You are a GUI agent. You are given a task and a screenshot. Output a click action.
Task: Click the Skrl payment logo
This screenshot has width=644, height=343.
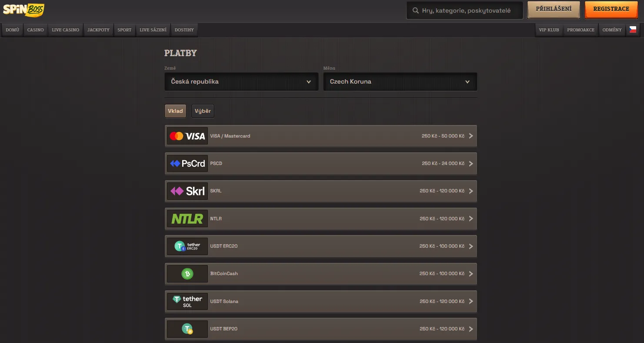coord(187,191)
